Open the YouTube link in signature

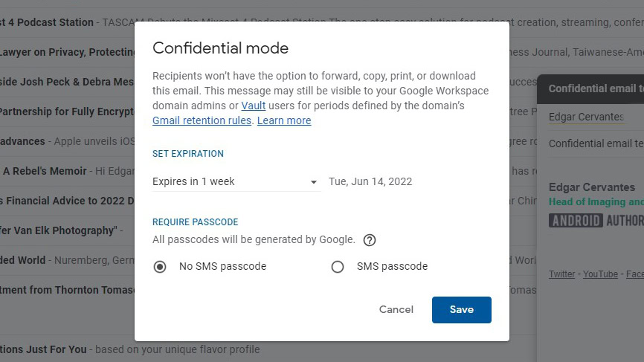(x=600, y=274)
